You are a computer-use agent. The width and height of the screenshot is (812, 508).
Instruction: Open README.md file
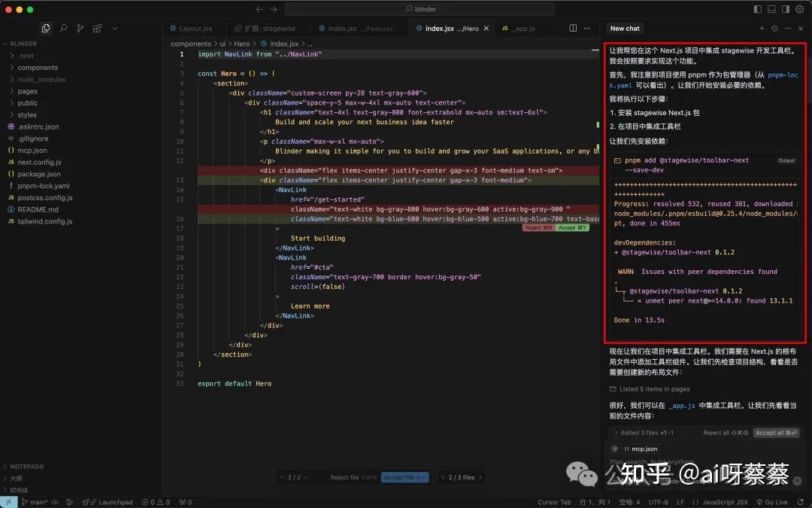[38, 209]
